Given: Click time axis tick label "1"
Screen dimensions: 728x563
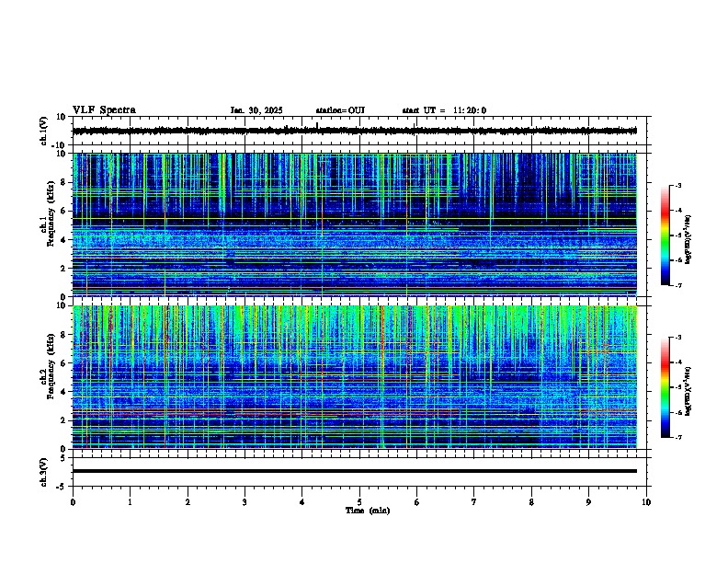Looking at the screenshot, I should [x=130, y=502].
